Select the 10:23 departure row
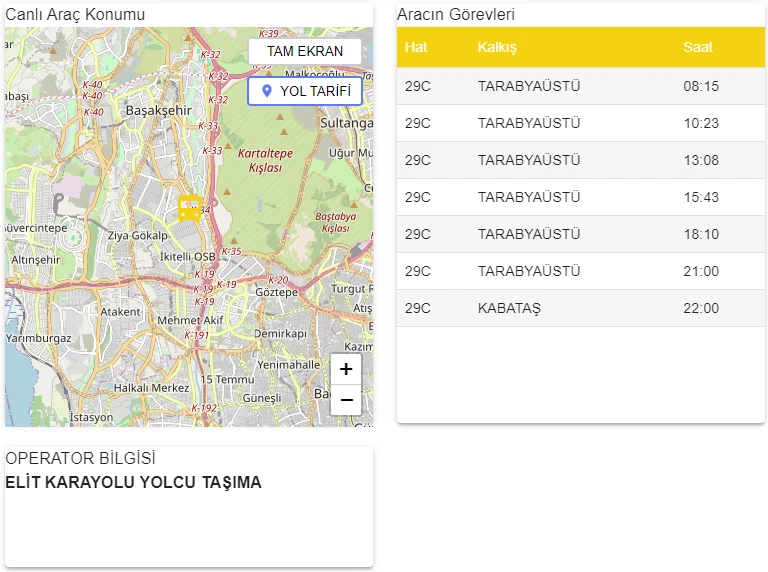The image size is (768, 572). click(580, 123)
